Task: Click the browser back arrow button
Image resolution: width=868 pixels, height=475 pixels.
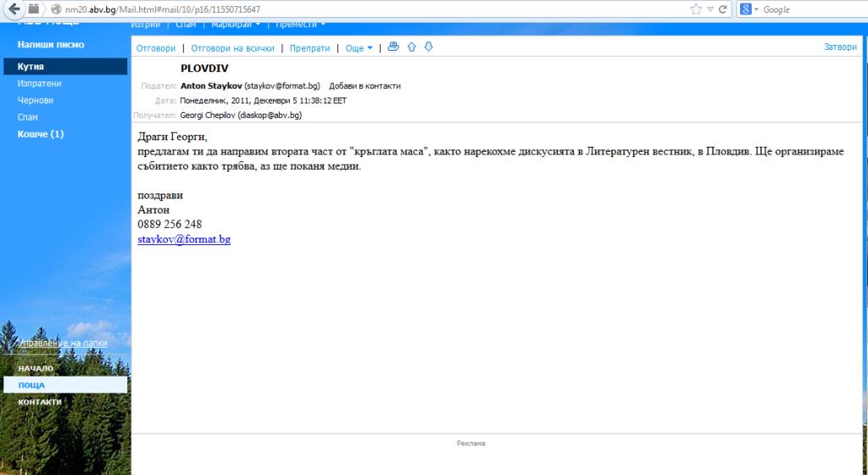Action: click(14, 8)
